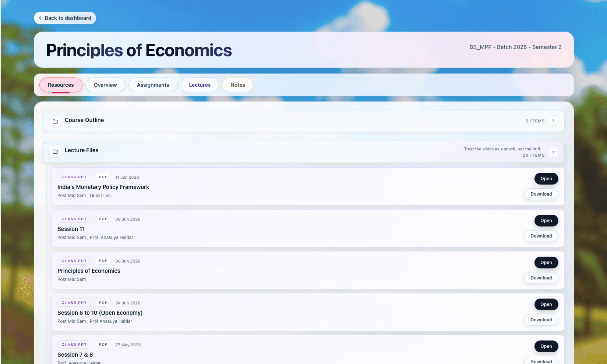Open the Session 11 file
Screen dimensions: 607x364
coord(546,221)
